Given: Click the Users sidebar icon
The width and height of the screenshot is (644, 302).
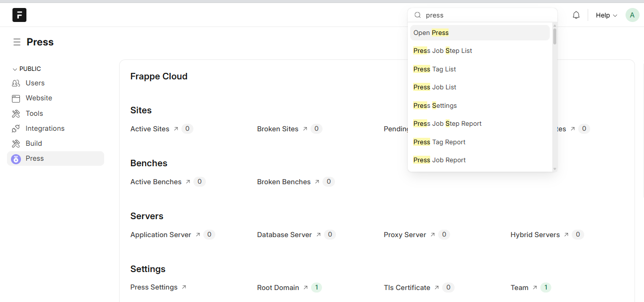Looking at the screenshot, I should point(16,83).
